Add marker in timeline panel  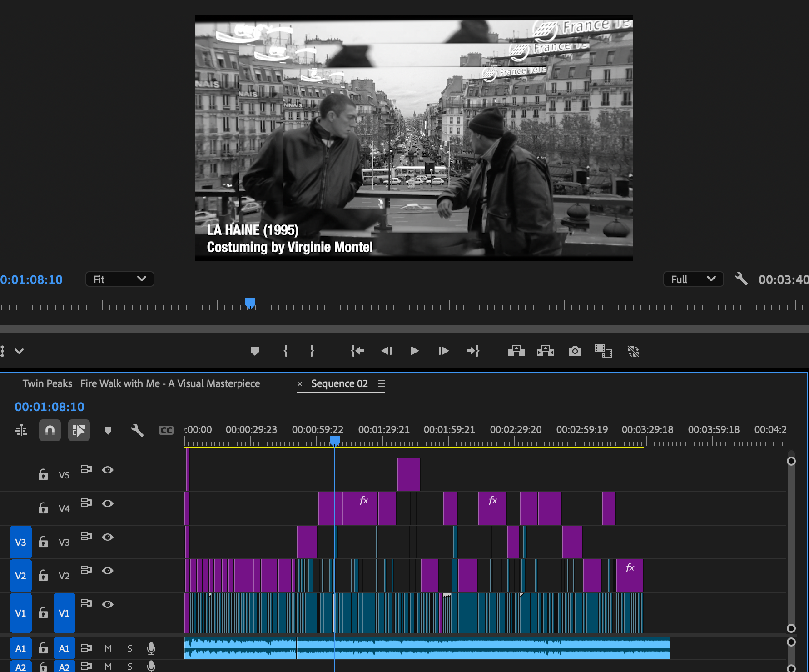pyautogui.click(x=108, y=430)
